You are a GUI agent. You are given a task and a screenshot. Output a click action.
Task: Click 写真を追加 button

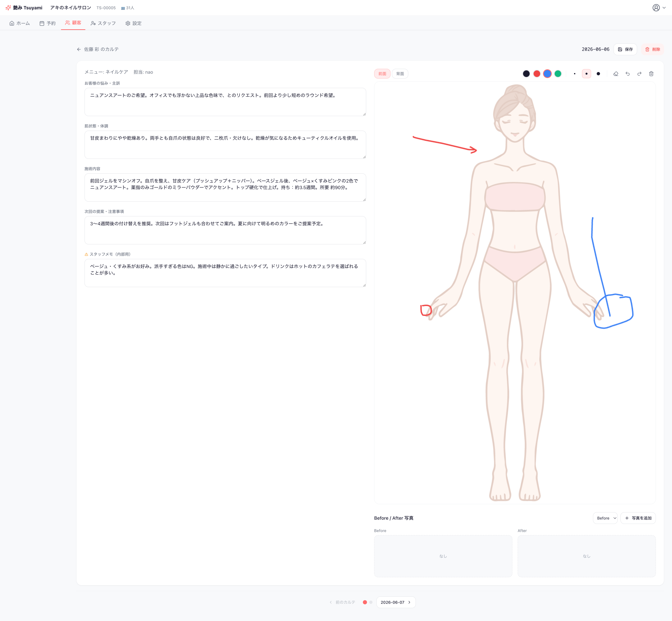[638, 518]
